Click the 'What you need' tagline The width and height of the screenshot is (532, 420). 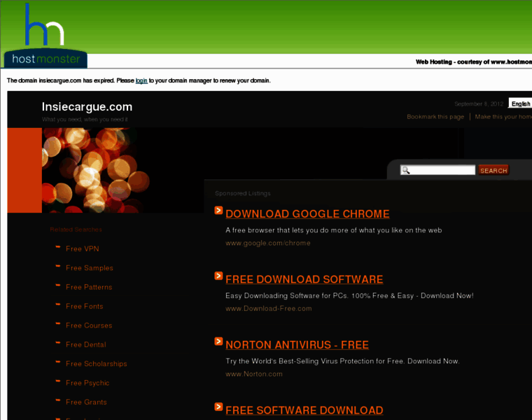tap(85, 120)
